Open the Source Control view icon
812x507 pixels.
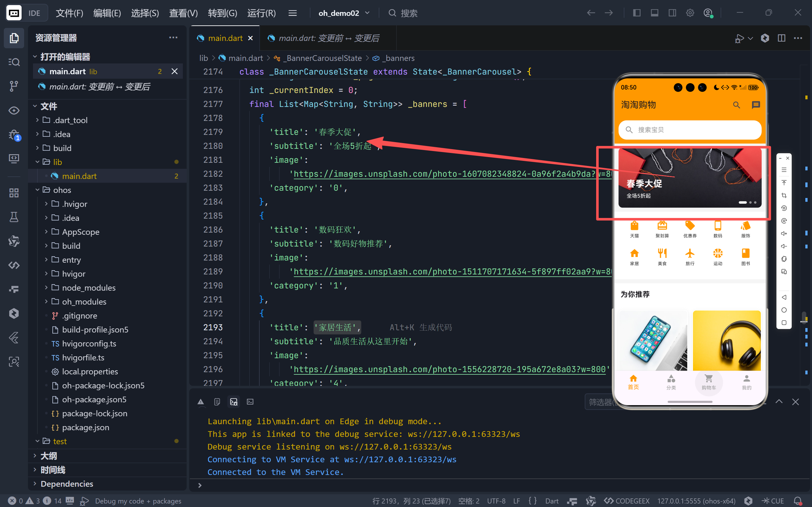(14, 86)
